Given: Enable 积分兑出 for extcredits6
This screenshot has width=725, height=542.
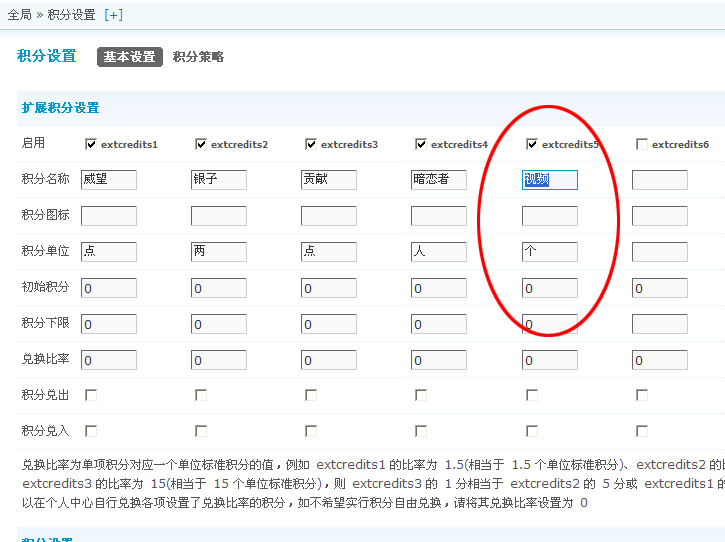Looking at the screenshot, I should (x=642, y=395).
